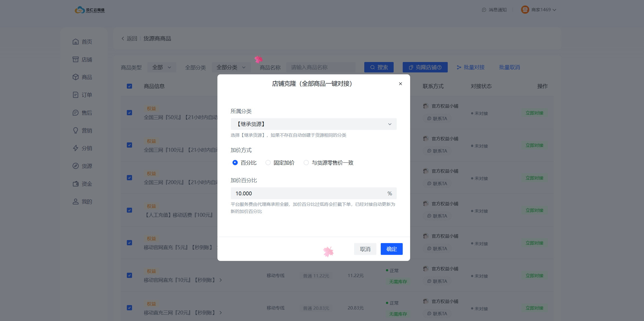Uncheck the 全国三网『50元』 row checkbox
This screenshot has height=321, width=644.
(x=130, y=113)
